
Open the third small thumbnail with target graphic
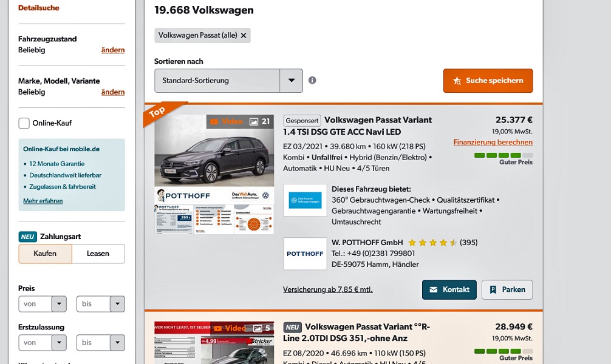click(254, 219)
